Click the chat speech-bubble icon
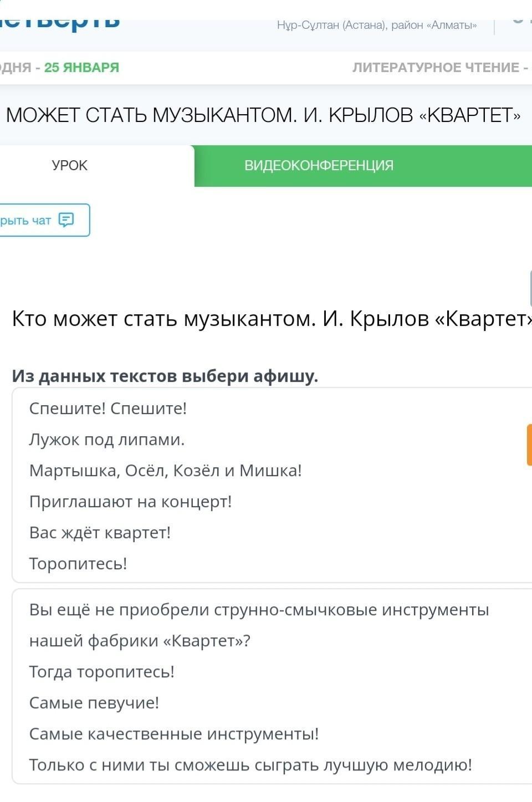 (x=66, y=220)
